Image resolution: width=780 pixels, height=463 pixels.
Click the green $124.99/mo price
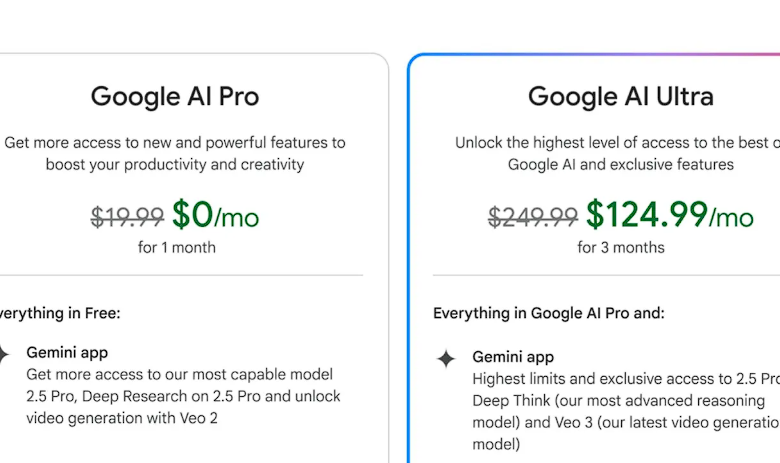click(670, 215)
